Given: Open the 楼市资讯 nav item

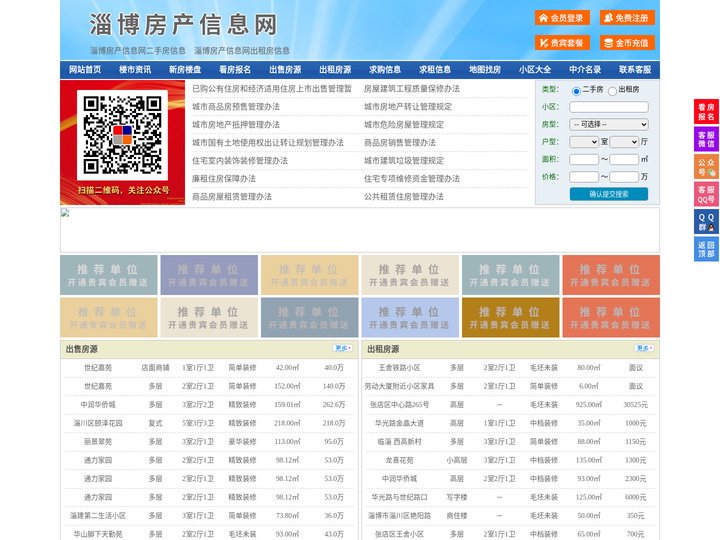Looking at the screenshot, I should pos(135,70).
